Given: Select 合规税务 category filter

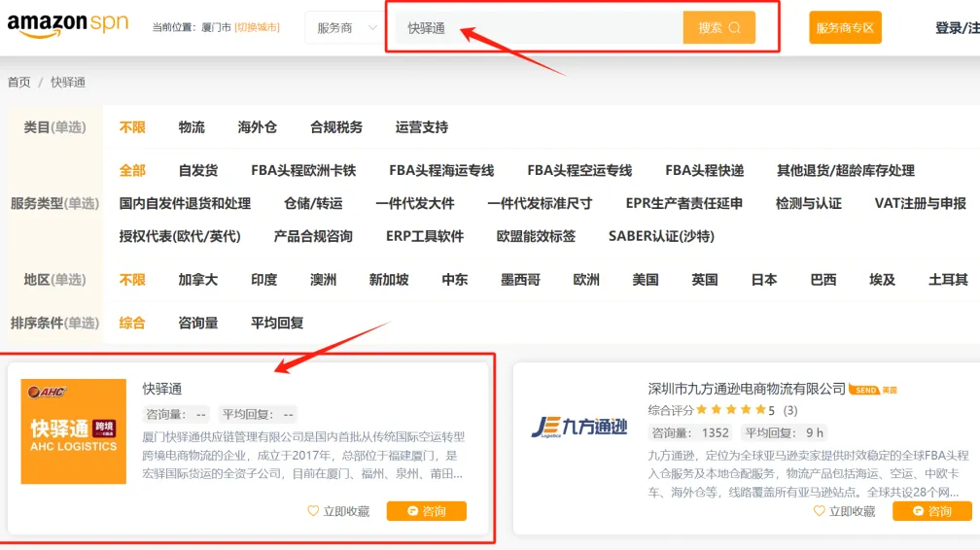Looking at the screenshot, I should pos(336,127).
